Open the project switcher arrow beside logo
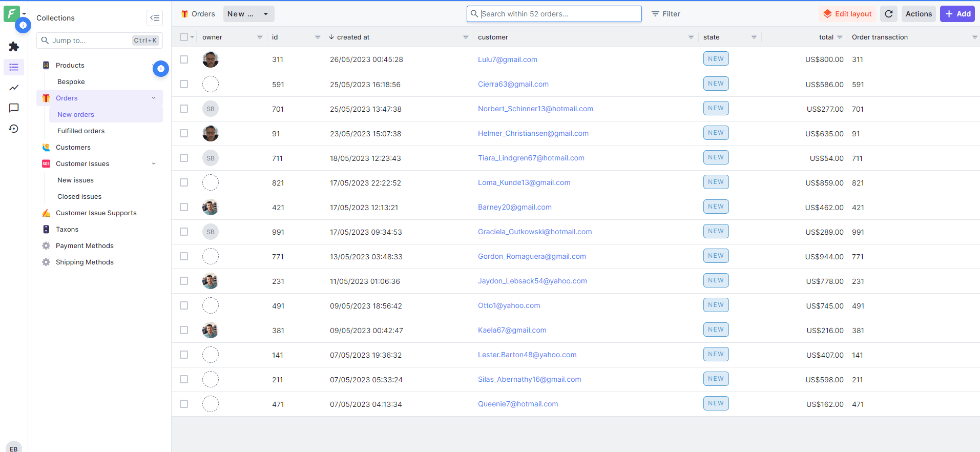 point(24,14)
